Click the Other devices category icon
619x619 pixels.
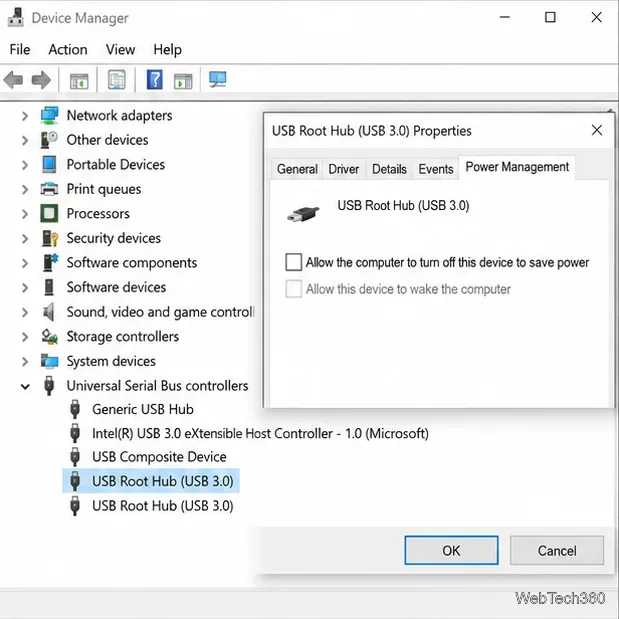coord(49,140)
